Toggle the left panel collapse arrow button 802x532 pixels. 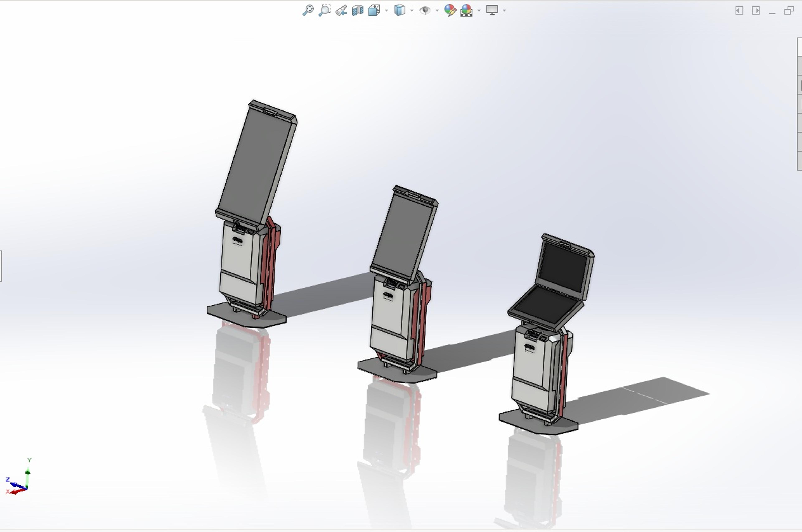point(739,10)
